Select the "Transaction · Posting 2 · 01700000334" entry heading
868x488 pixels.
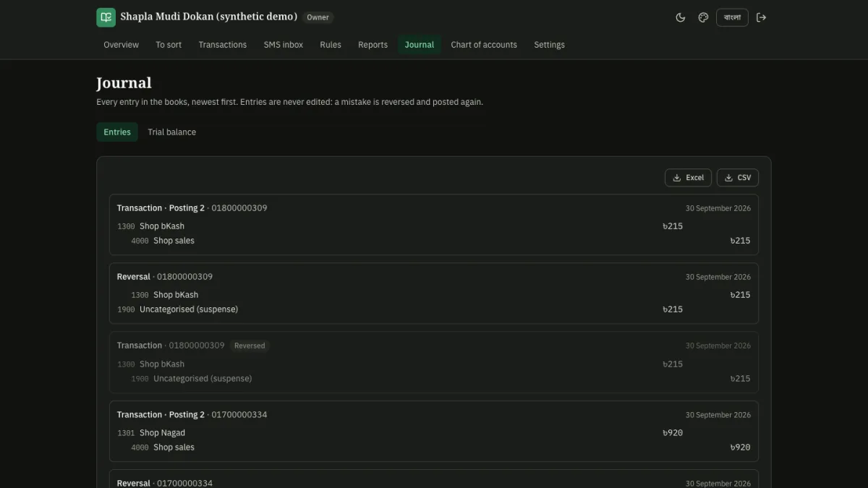pyautogui.click(x=192, y=415)
